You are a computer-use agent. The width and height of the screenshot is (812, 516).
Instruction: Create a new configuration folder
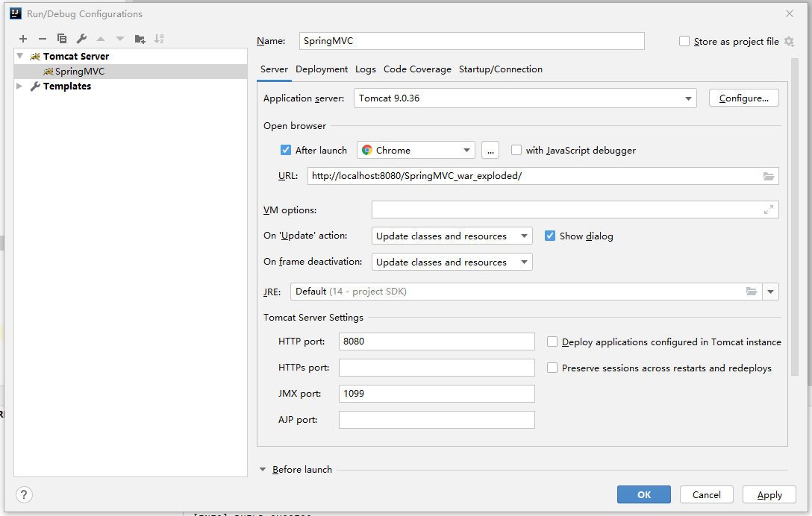click(140, 39)
